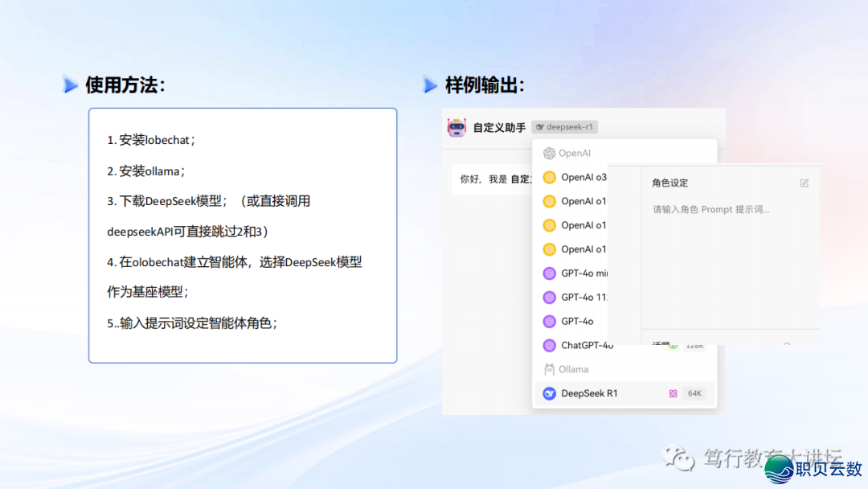
Task: Click the blue arrow before 样例输出
Action: [x=431, y=84]
